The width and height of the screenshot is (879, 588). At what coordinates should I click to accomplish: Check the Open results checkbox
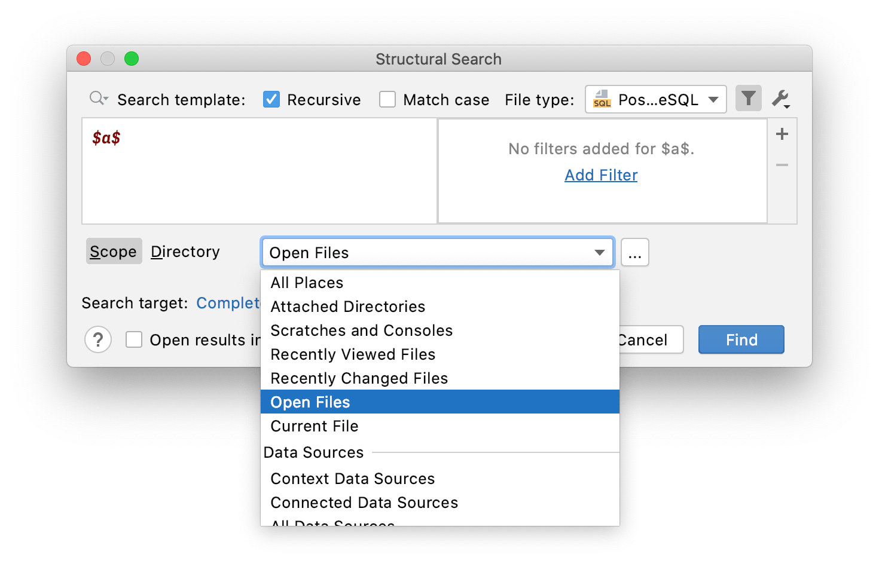click(133, 339)
